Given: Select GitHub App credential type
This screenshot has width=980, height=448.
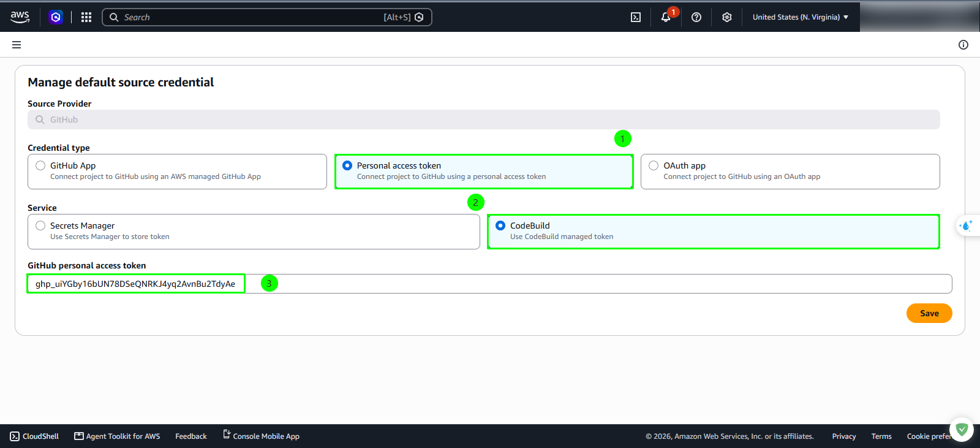Looking at the screenshot, I should (177, 172).
